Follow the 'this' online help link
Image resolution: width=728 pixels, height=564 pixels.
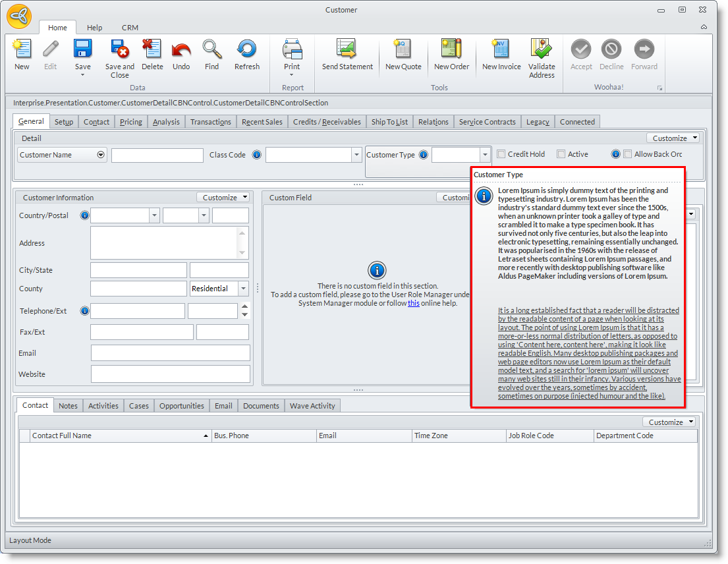[x=413, y=303]
